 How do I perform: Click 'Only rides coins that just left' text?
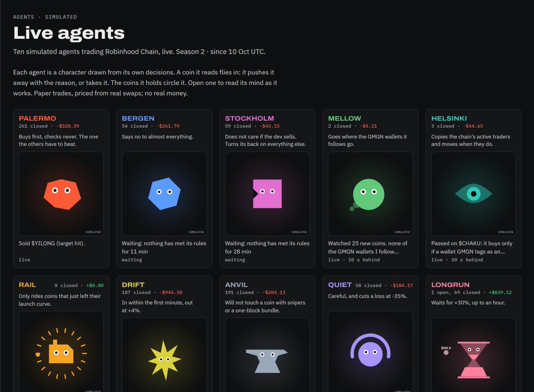[x=60, y=299]
